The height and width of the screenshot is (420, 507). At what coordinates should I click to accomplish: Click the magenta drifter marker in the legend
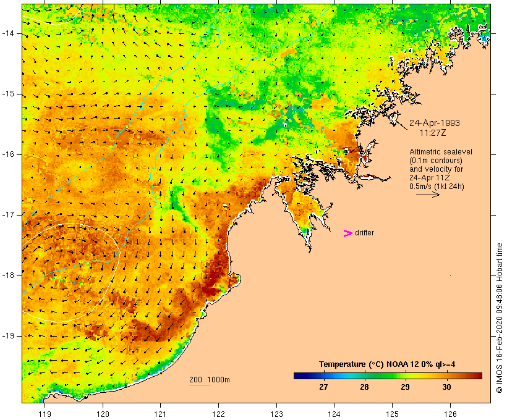(x=348, y=233)
